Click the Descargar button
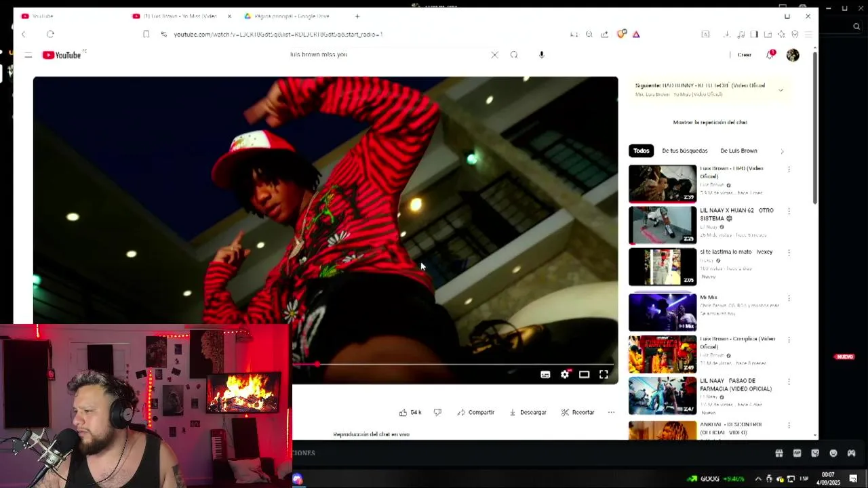The height and width of the screenshot is (488, 868). coord(528,412)
